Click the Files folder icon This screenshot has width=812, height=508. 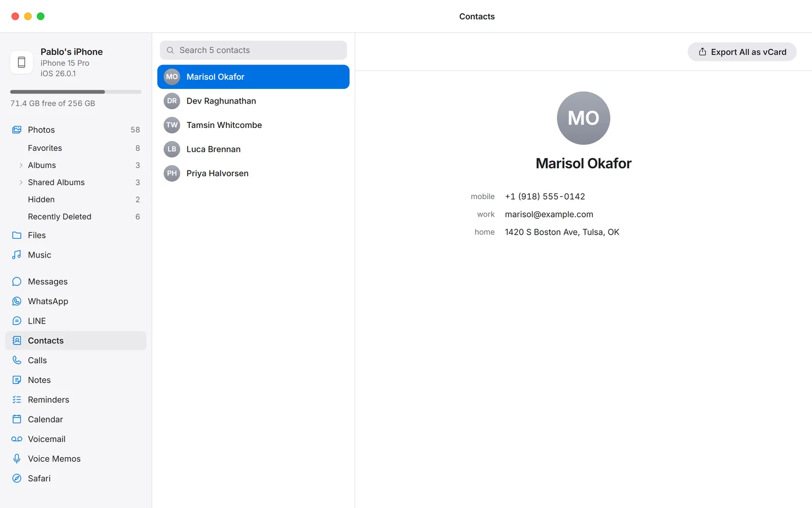coord(17,235)
